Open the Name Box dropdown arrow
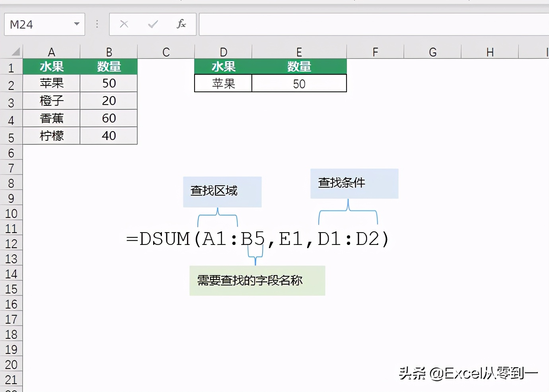Screen dimensions: 549x392 pyautogui.click(x=76, y=24)
